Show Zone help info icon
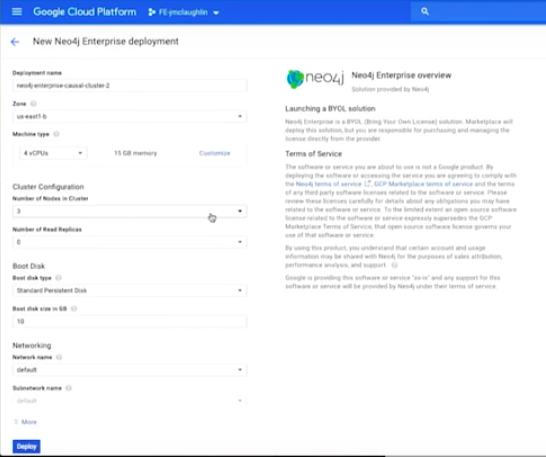 pyautogui.click(x=33, y=104)
